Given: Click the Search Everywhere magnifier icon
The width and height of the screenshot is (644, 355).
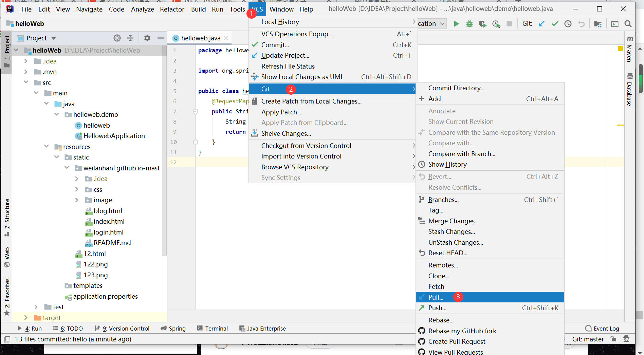Looking at the screenshot, I should (628, 24).
